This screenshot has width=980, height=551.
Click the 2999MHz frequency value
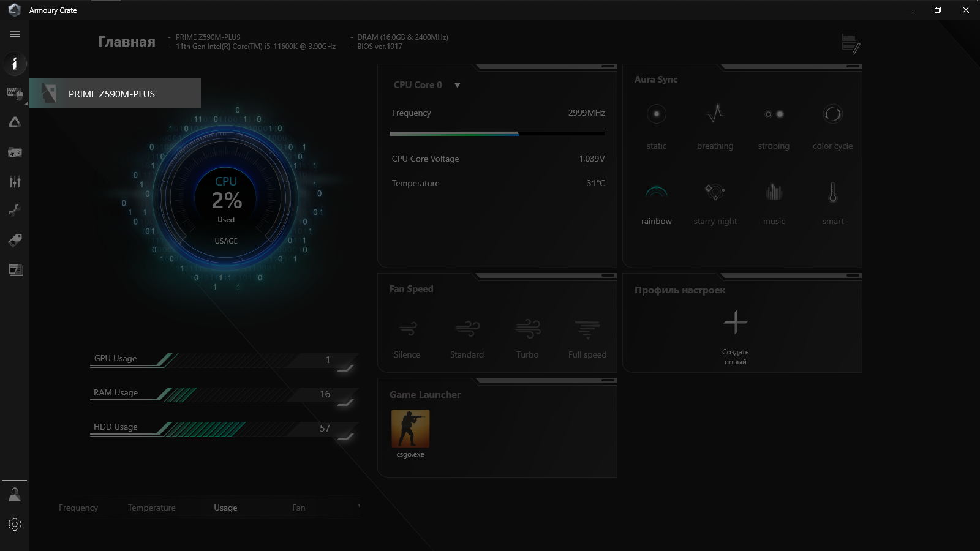[x=586, y=113]
